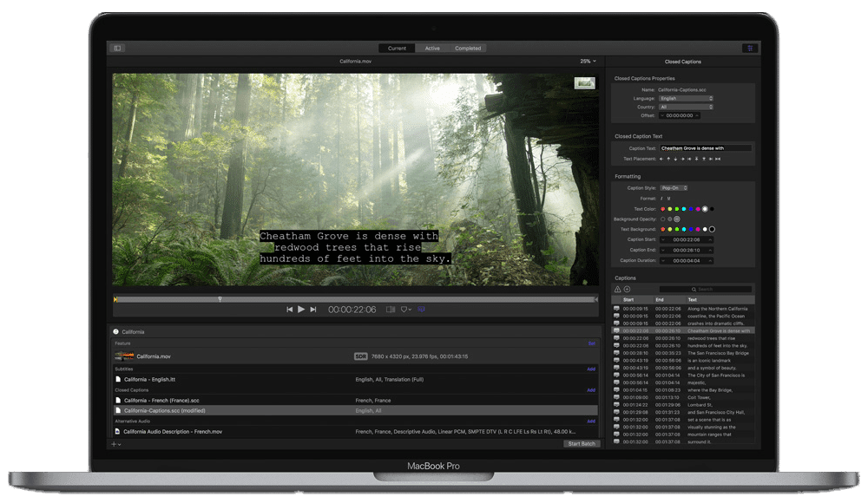
Task: Click the California job disclosure icon
Action: (x=115, y=331)
